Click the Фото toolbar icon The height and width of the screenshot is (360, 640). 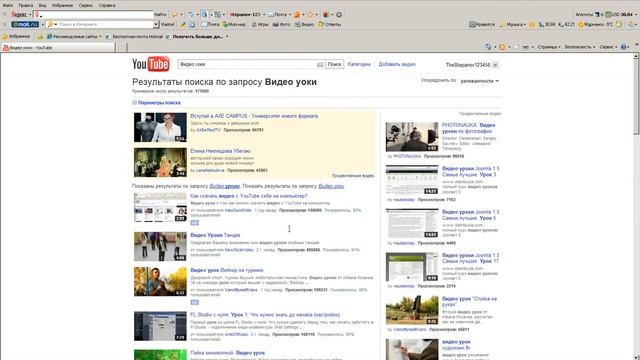(281, 24)
